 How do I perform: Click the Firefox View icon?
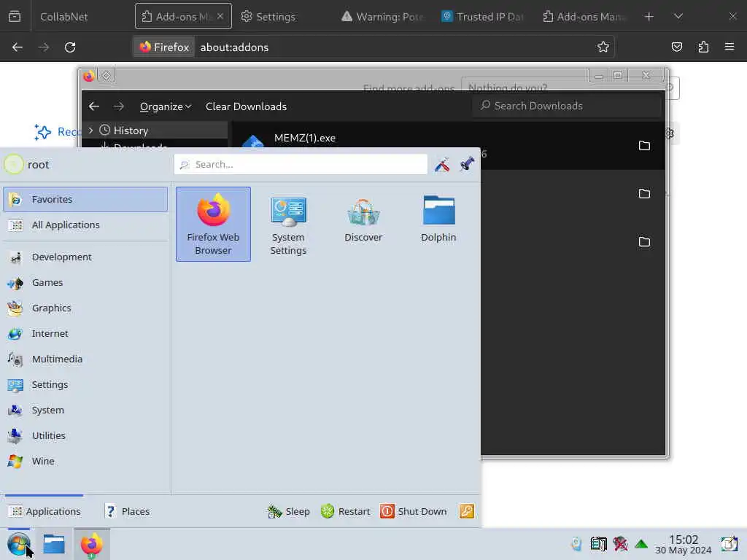[x=15, y=17]
